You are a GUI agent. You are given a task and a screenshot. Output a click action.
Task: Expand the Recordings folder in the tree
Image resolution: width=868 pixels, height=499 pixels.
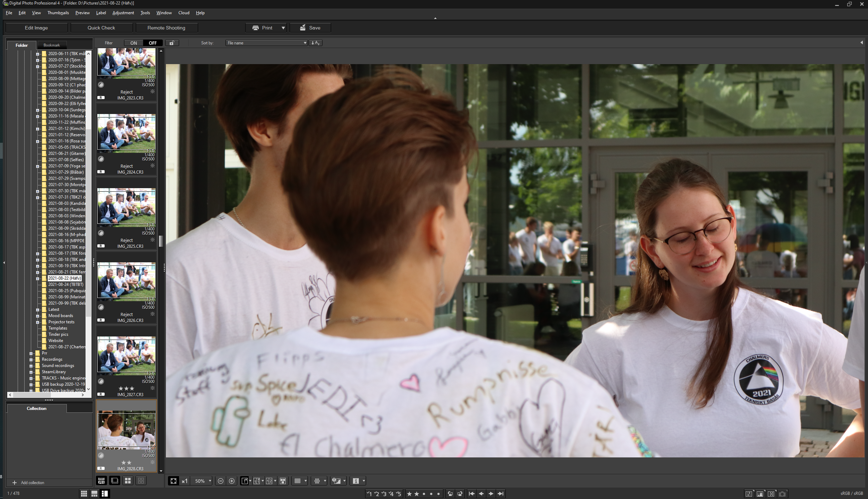coord(31,360)
